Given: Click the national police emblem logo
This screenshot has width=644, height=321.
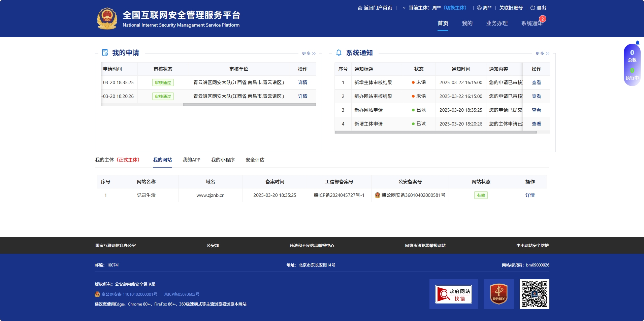Looking at the screenshot, I should (x=107, y=19).
